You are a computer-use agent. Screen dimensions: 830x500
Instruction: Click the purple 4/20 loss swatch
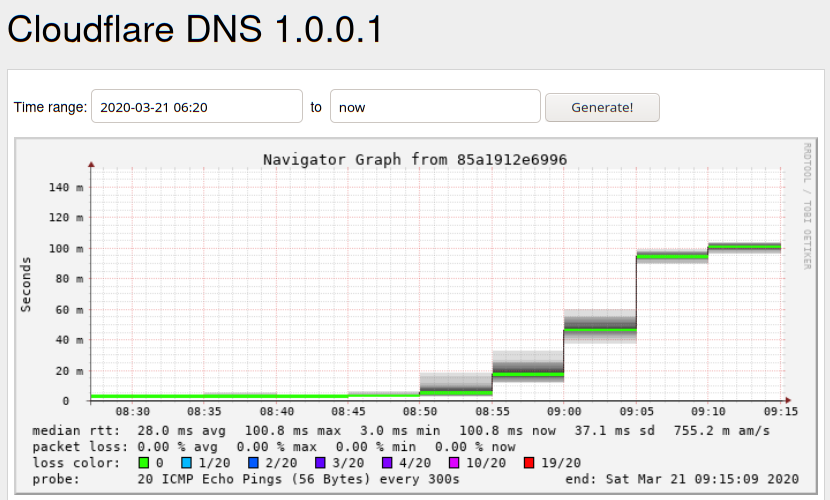387,463
